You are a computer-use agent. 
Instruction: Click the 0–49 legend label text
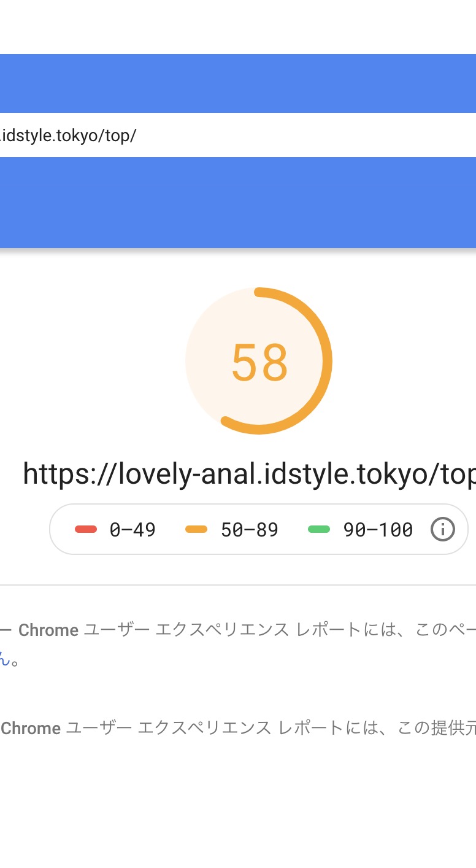pos(132,530)
